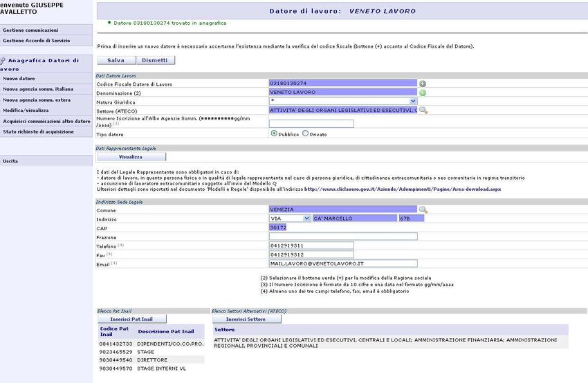Click the verify icon beside Codice Fiscale
588x383 pixels.
[423, 84]
